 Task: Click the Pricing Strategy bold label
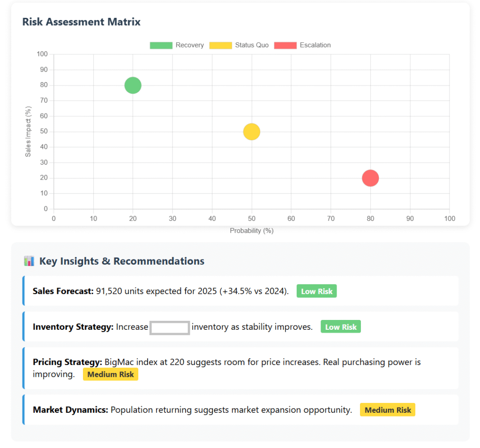(67, 362)
